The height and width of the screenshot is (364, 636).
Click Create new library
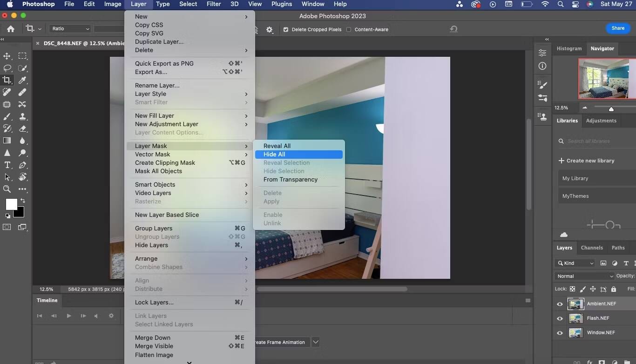(587, 161)
